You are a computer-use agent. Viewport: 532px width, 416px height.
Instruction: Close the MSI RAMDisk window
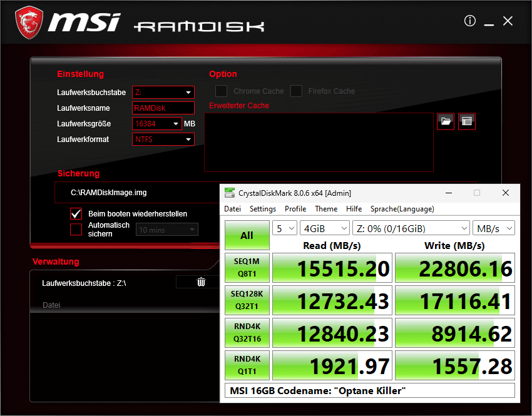[508, 21]
